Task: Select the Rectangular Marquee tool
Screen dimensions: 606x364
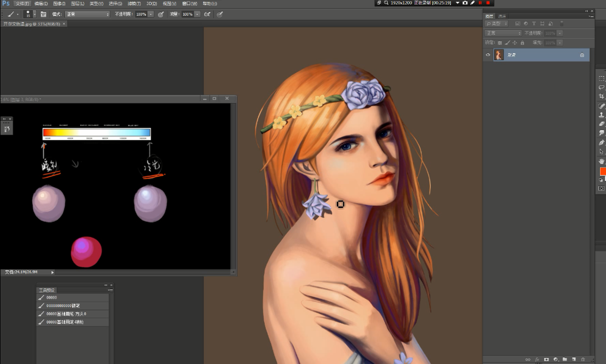Action: click(601, 78)
